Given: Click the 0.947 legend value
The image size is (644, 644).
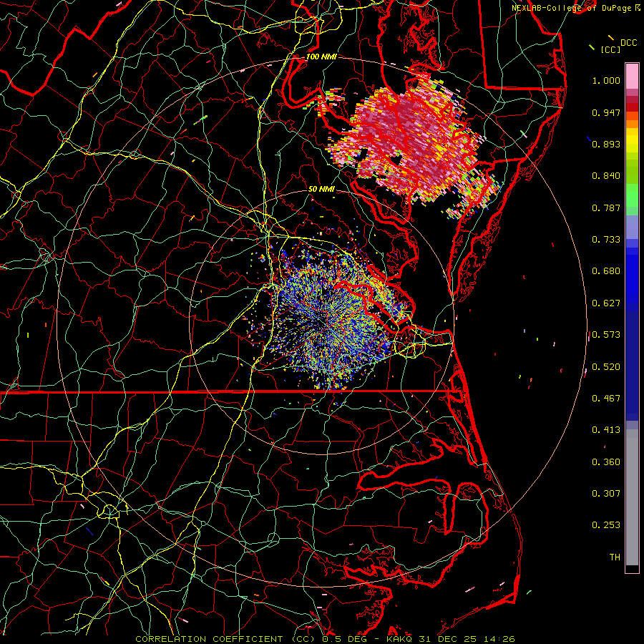Looking at the screenshot, I should tap(606, 112).
